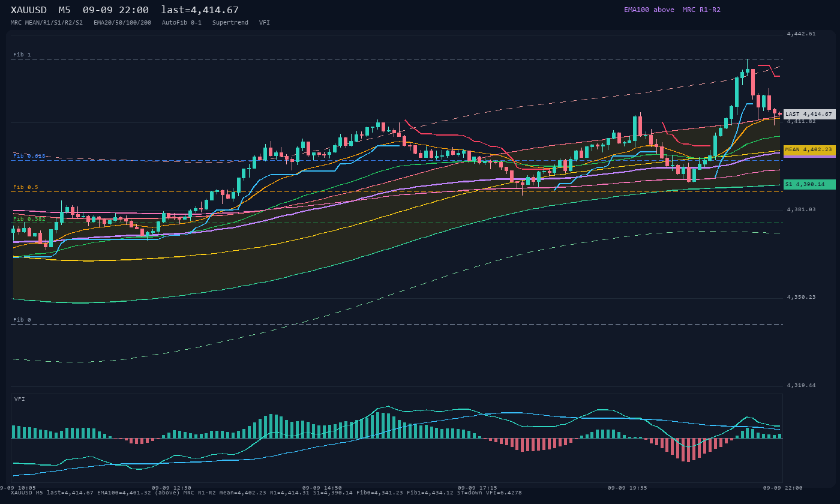Click the Fib 0.618 level label
This screenshot has width=840, height=504.
tap(29, 156)
